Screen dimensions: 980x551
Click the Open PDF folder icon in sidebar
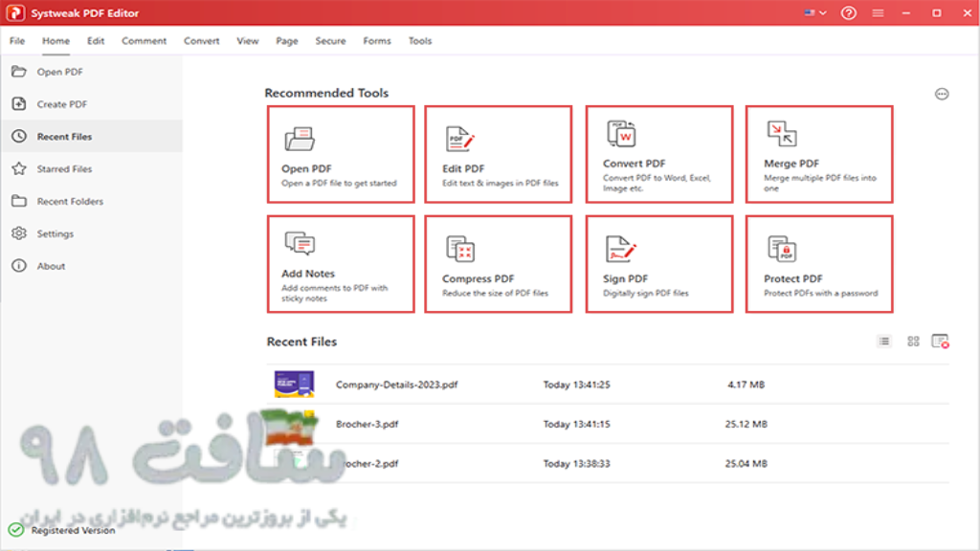click(19, 71)
